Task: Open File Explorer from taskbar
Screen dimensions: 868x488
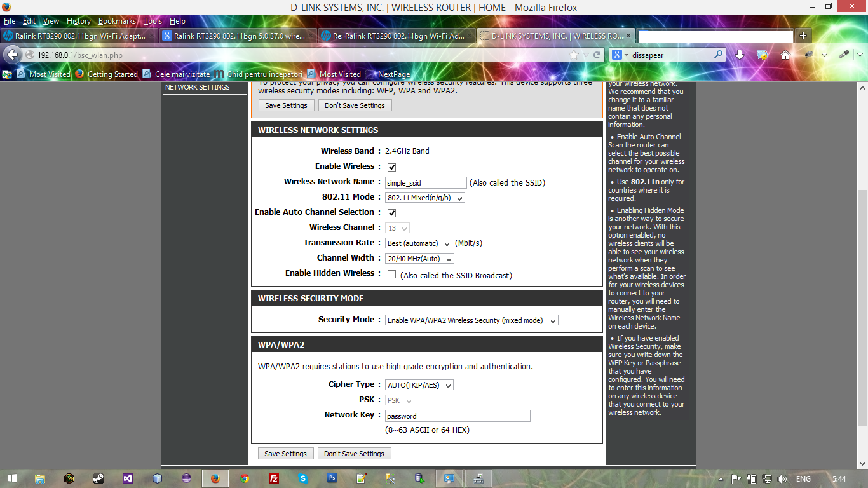Action: 40,478
